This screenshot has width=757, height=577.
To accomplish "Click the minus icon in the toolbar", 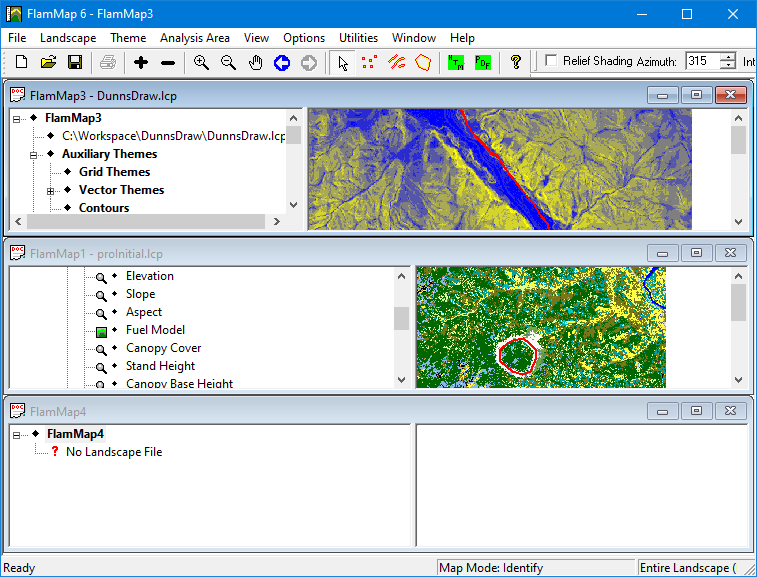I will [x=168, y=62].
